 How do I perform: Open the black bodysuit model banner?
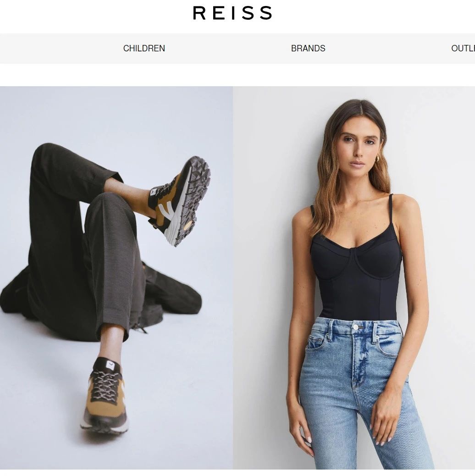(x=354, y=278)
